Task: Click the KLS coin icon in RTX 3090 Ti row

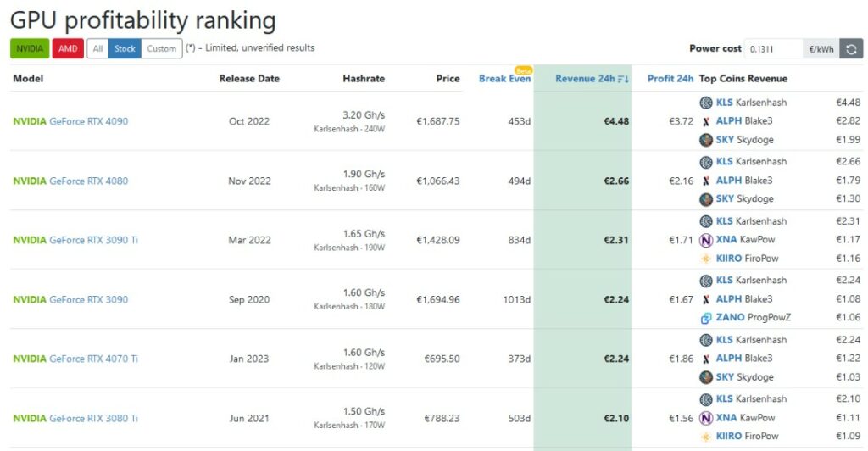Action: pyautogui.click(x=706, y=221)
